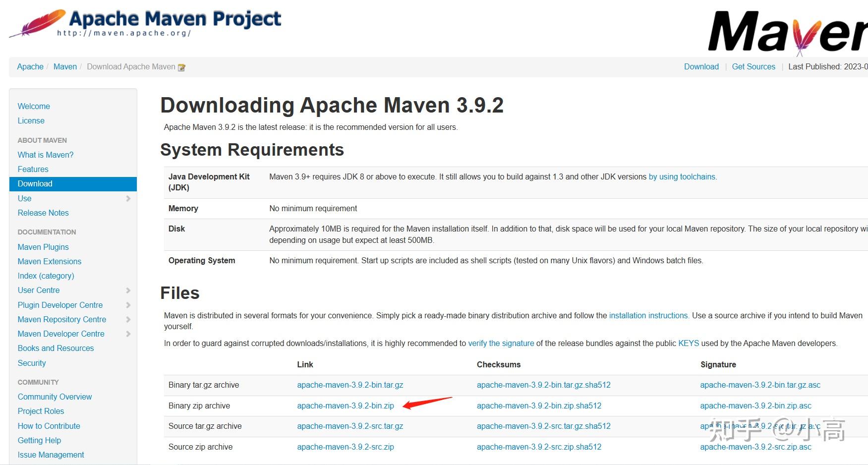Open Plugin Developer Centre link
This screenshot has height=465, width=868.
point(60,305)
